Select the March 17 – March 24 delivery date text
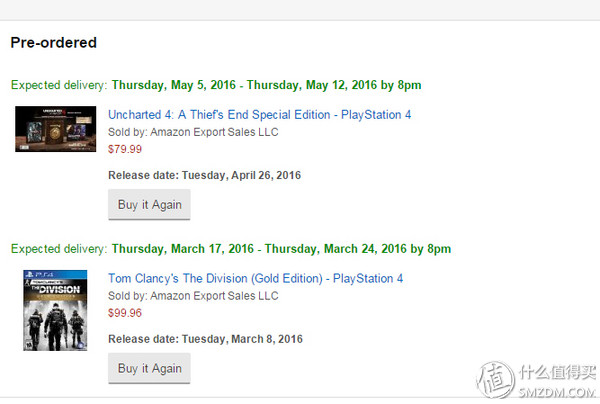The width and height of the screenshot is (600, 404). (x=281, y=248)
